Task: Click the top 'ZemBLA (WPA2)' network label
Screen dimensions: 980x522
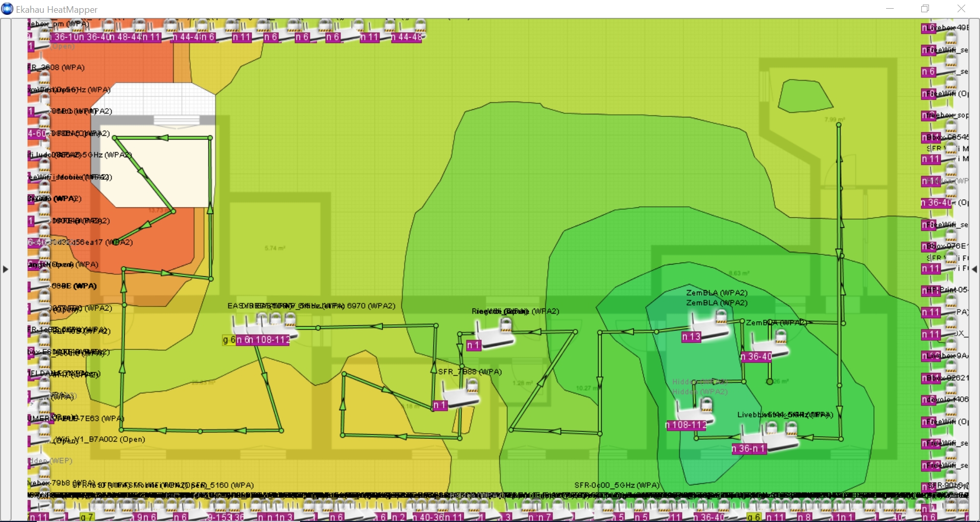Action: click(x=717, y=293)
